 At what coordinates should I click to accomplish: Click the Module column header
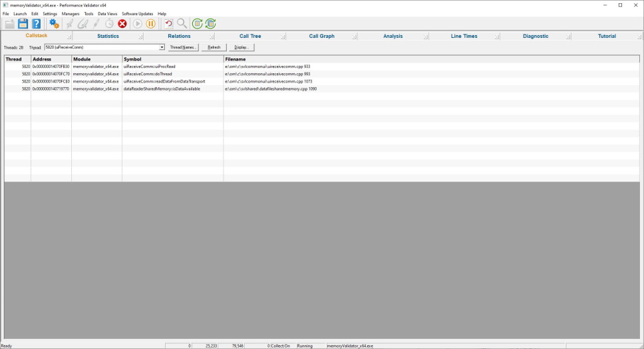[97, 59]
